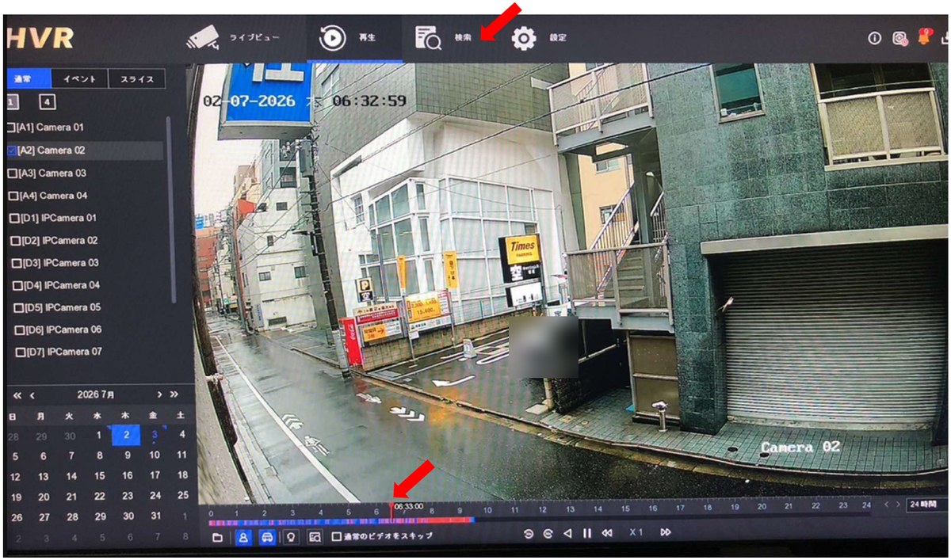Click reverse playback triangle button
The image size is (951, 560).
567,534
